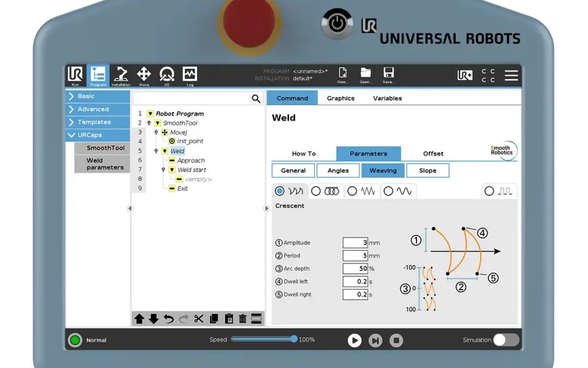Open the Offset tab

433,154
